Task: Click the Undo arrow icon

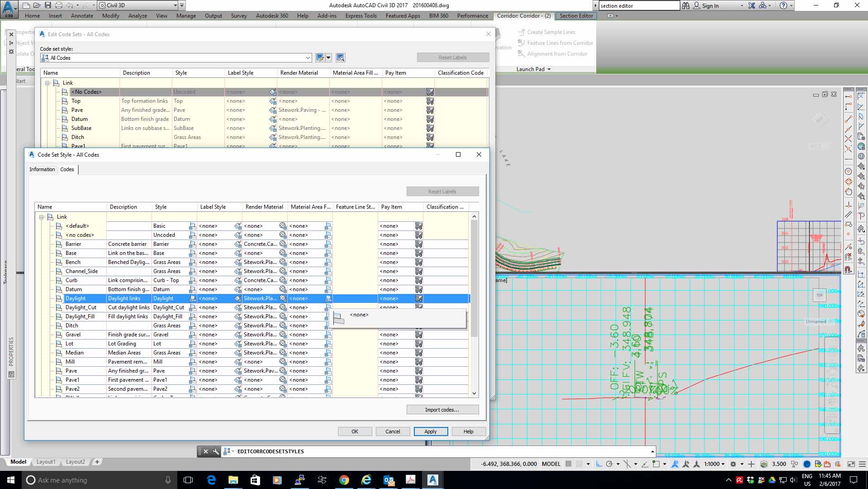Action: coord(70,5)
